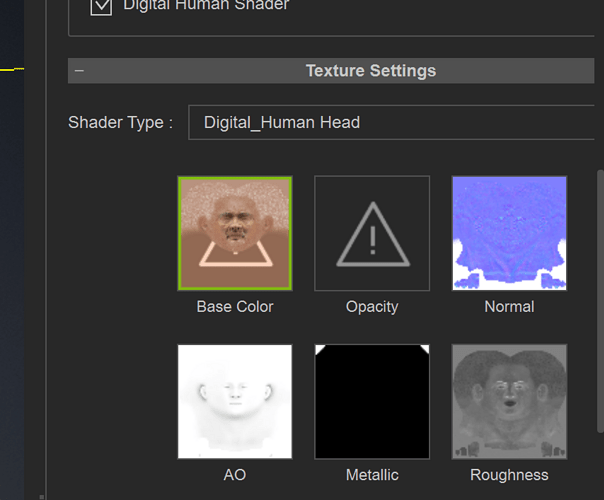Select the Base Color texture thumbnail
This screenshot has width=604, height=500.
pyautogui.click(x=235, y=233)
